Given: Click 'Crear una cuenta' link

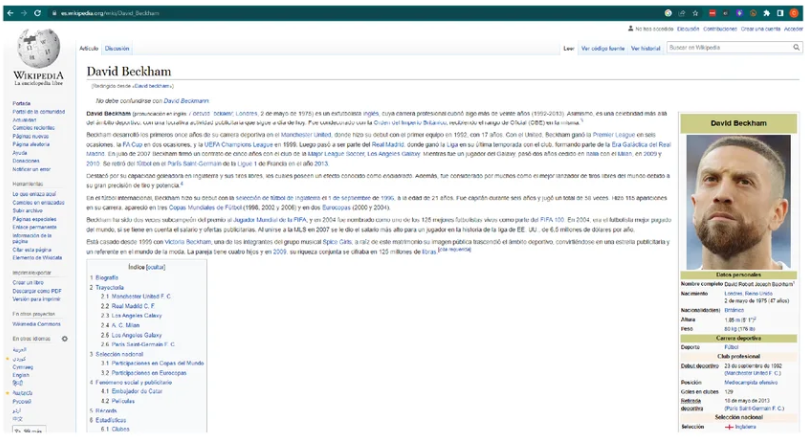Looking at the screenshot, I should [x=758, y=29].
